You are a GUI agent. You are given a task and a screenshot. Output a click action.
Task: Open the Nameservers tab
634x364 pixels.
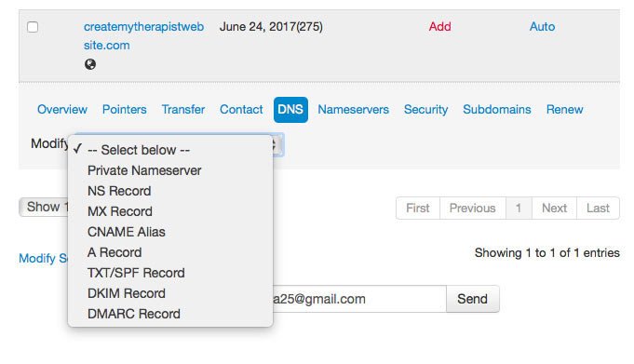(x=354, y=110)
